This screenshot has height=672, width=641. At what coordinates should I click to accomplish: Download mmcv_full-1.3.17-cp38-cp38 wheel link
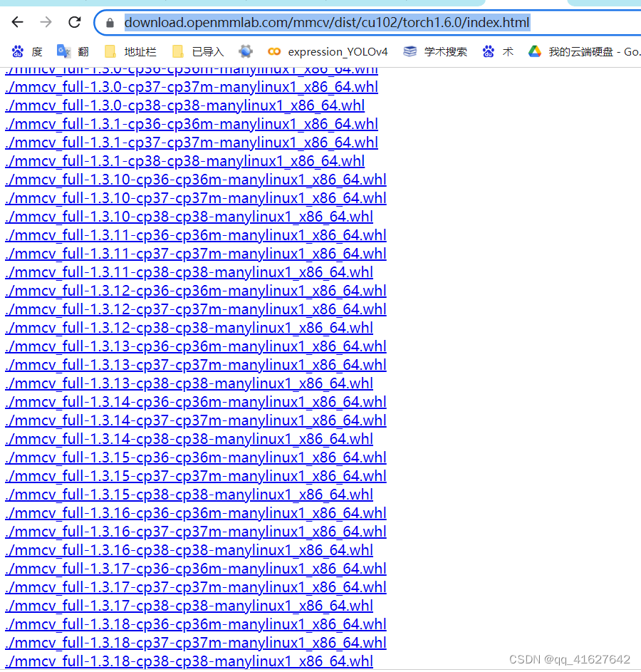[189, 606]
